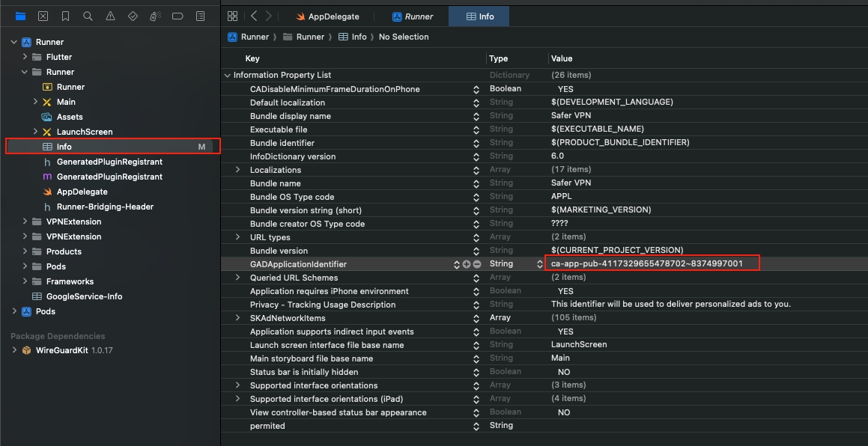Open the Source Control navigator
868x446 pixels.
[43, 16]
